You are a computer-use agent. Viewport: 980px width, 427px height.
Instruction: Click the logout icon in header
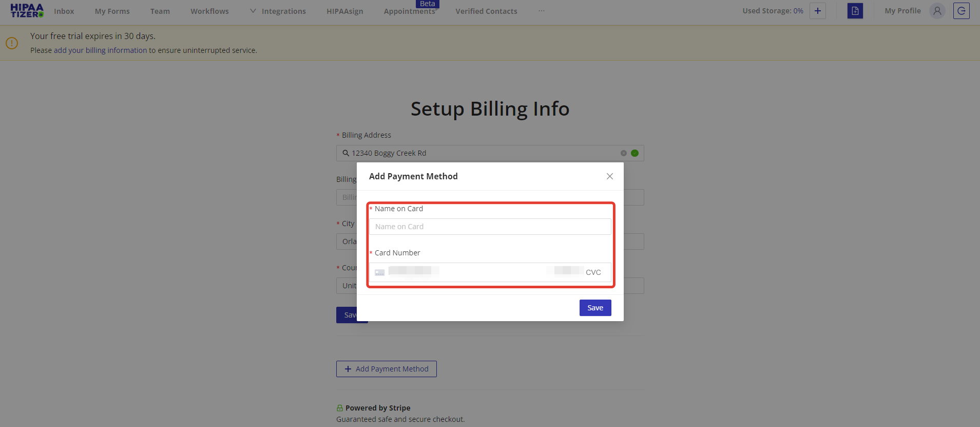coord(961,11)
